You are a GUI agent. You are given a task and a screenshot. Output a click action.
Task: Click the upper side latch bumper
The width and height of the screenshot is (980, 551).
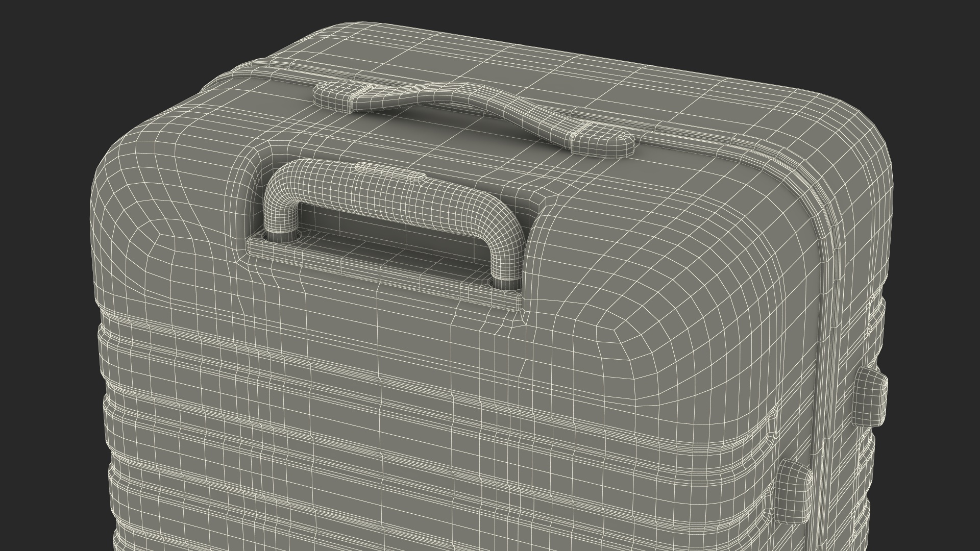click(x=870, y=397)
